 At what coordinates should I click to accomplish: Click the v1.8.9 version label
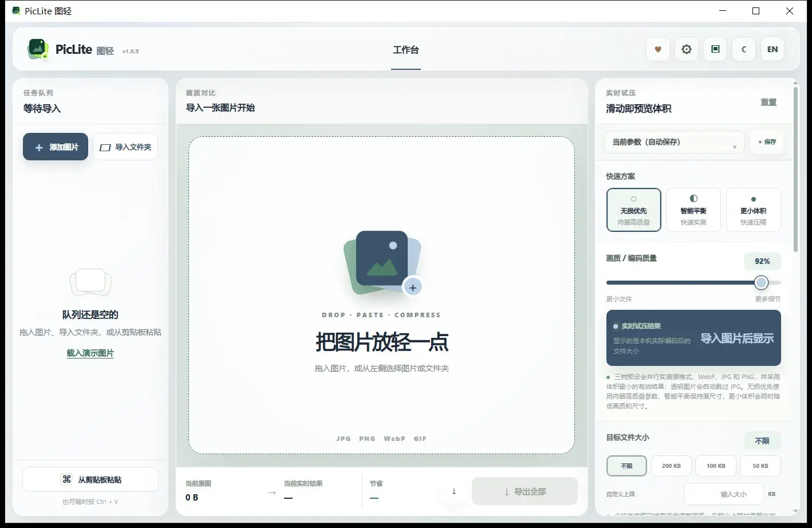131,51
